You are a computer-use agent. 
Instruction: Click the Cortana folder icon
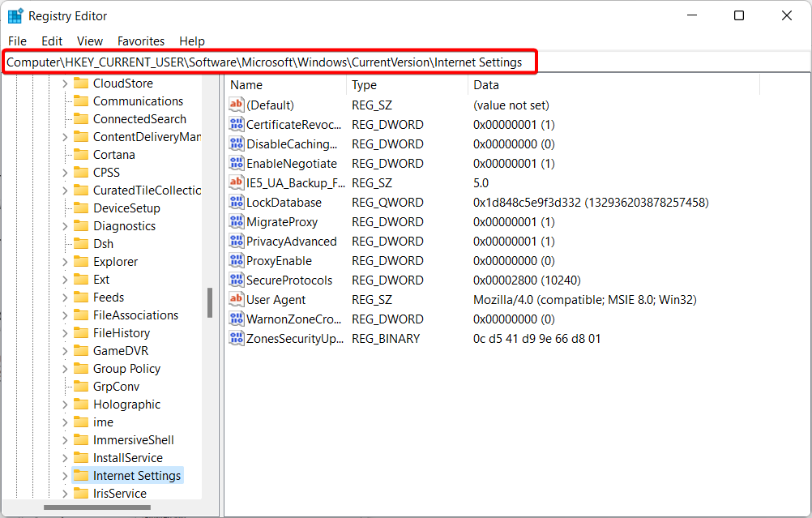tap(81, 154)
